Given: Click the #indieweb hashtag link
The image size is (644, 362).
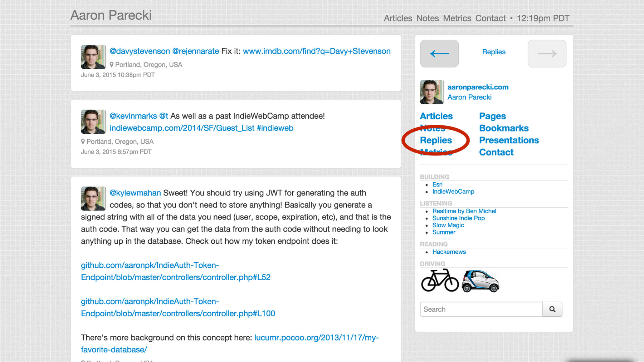Looking at the screenshot, I should coord(275,128).
